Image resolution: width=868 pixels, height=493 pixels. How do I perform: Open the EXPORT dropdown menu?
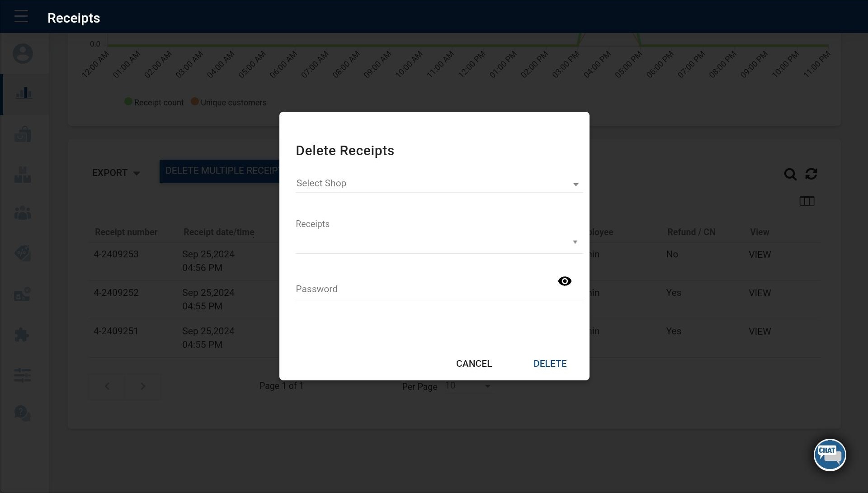pos(116,173)
